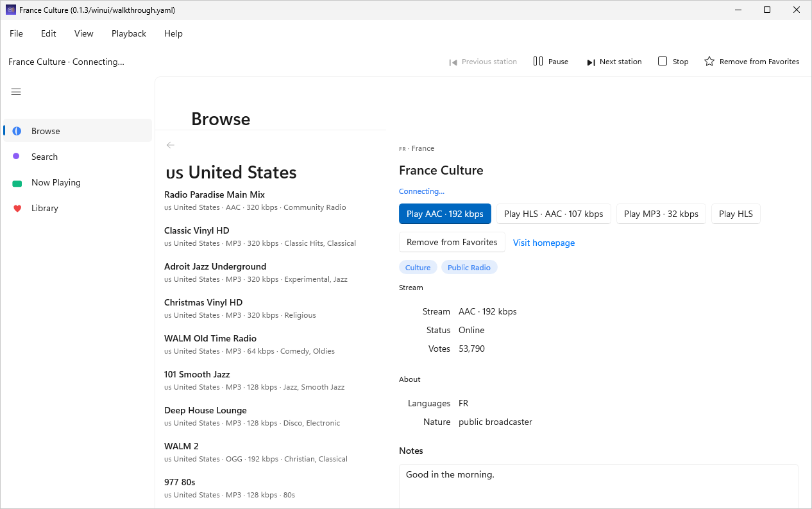Select Classic Vinyl HD station

271,236
